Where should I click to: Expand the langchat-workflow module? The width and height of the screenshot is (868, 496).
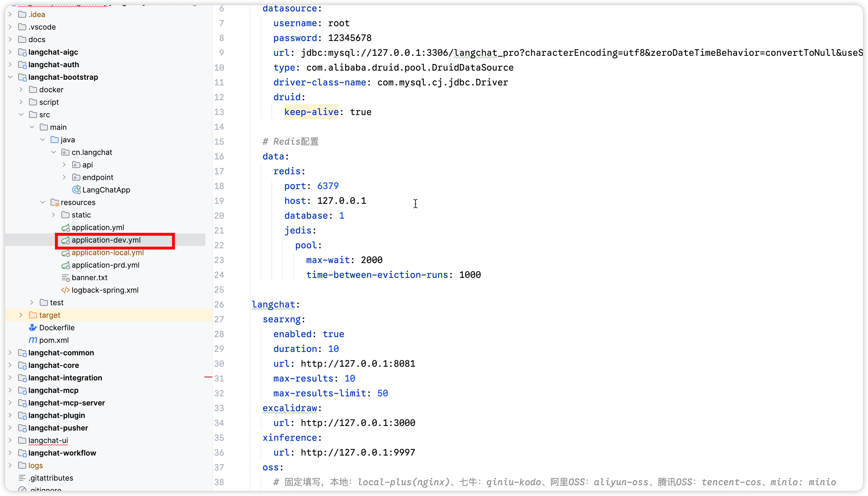(10, 453)
